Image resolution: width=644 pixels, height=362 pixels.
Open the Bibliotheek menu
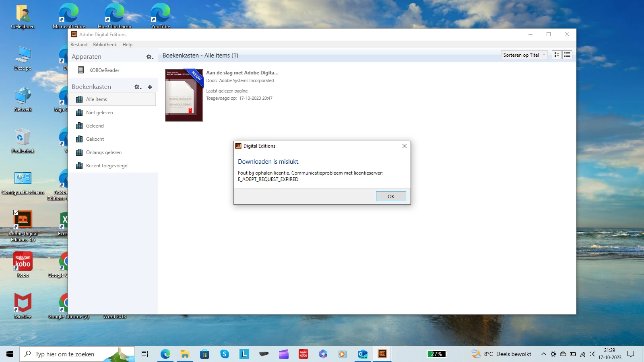tap(105, 45)
